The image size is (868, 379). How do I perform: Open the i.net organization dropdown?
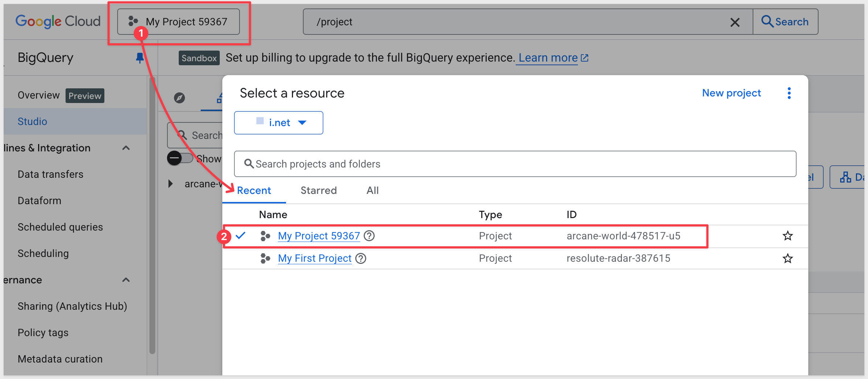pos(279,123)
